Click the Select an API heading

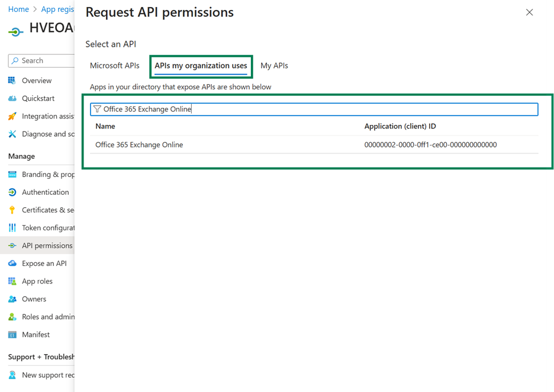point(111,44)
